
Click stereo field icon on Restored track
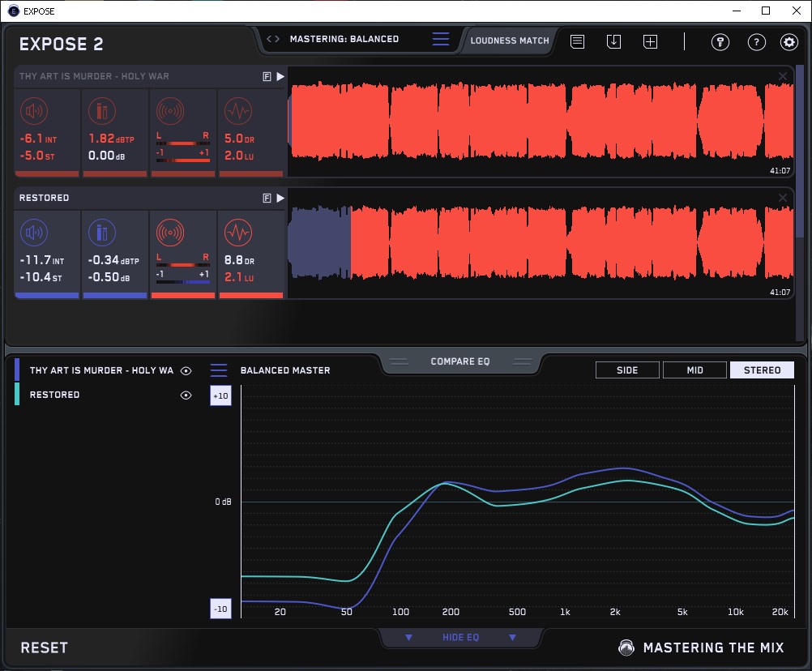pyautogui.click(x=169, y=233)
